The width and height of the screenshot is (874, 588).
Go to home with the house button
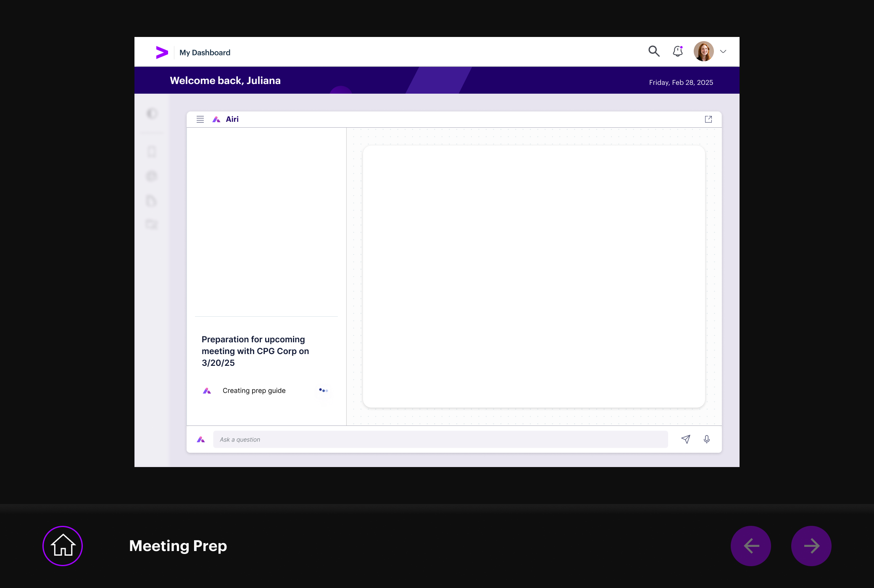click(63, 546)
